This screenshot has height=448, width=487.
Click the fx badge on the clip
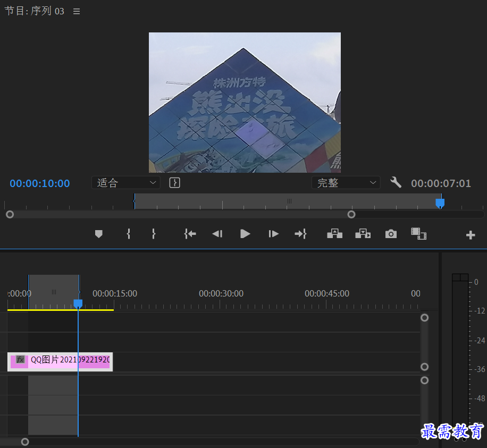tap(20, 360)
